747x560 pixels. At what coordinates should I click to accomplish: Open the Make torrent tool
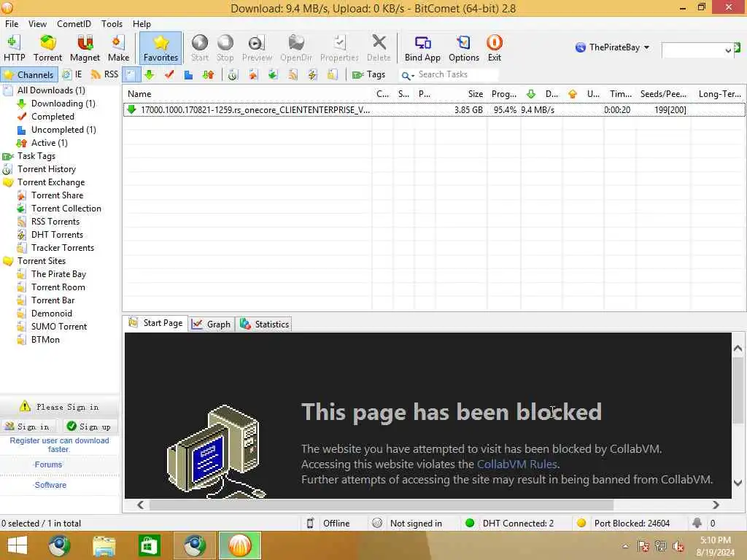118,49
